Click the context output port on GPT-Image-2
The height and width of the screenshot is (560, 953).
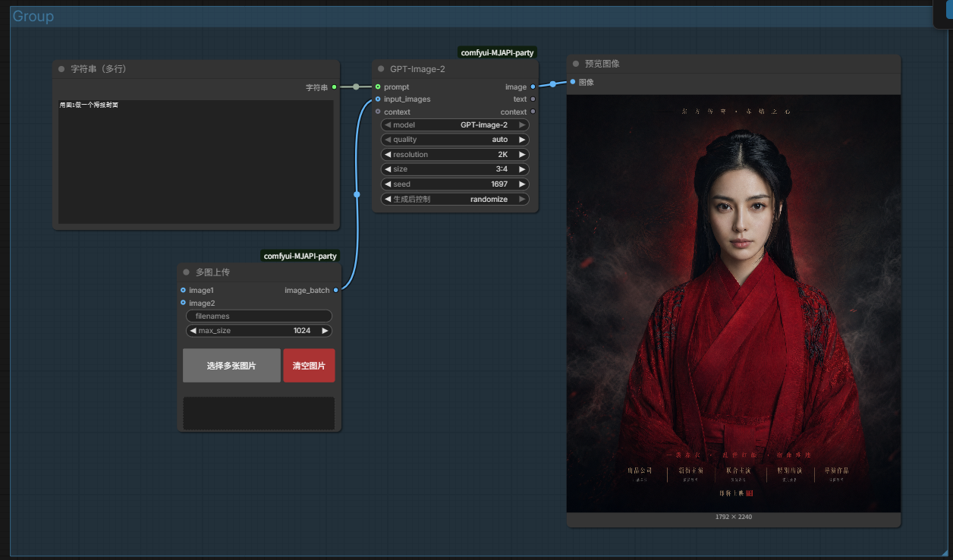point(533,112)
